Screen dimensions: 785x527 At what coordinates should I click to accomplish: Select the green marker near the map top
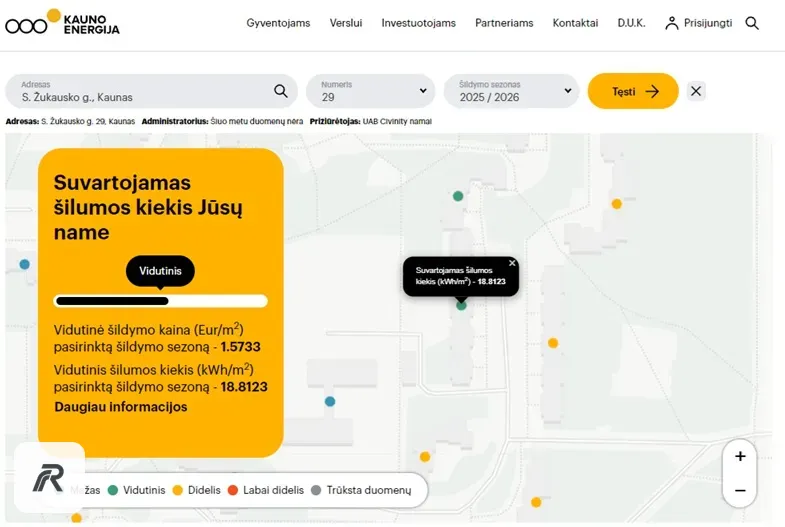click(458, 196)
